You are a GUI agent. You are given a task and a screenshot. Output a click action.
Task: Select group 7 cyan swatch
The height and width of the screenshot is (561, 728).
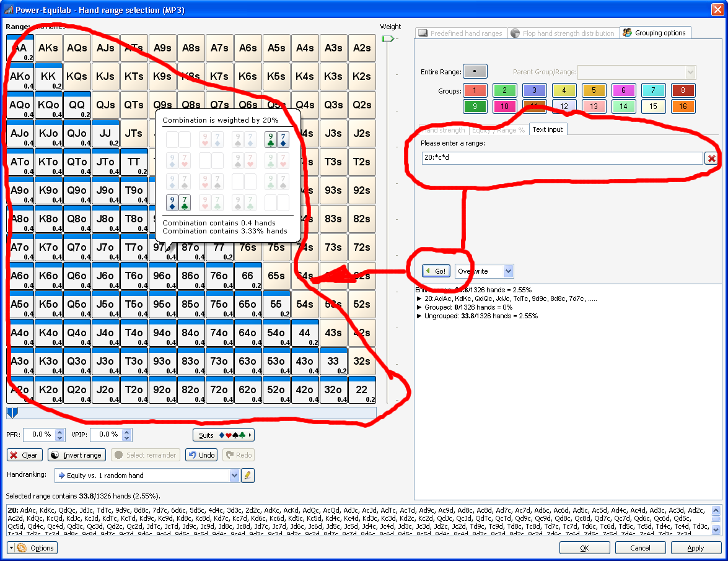[x=653, y=90]
